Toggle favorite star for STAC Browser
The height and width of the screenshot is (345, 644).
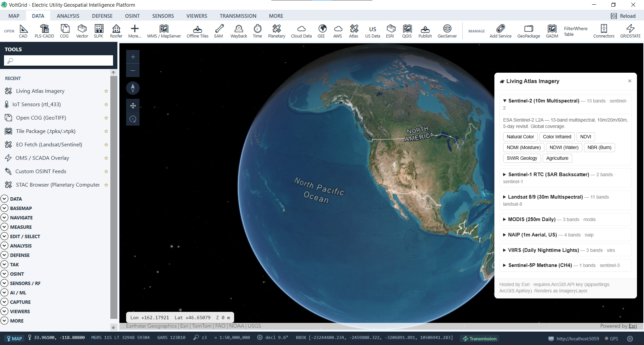click(106, 185)
